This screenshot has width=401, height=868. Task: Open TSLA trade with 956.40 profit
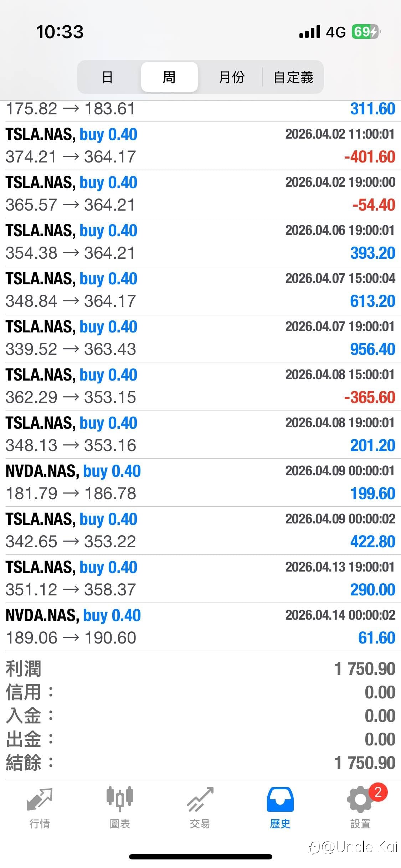pos(200,338)
